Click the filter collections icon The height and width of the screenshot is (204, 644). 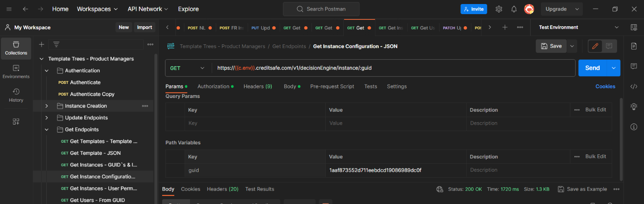pyautogui.click(x=56, y=44)
